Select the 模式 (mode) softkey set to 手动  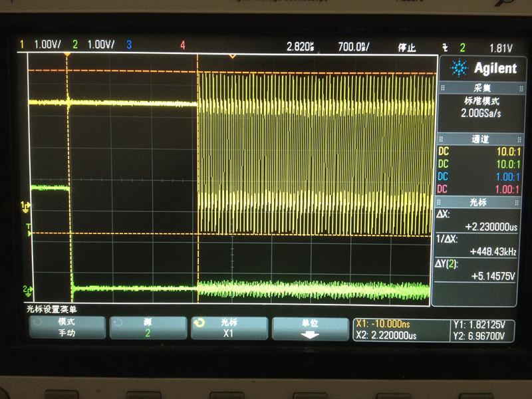67,327
